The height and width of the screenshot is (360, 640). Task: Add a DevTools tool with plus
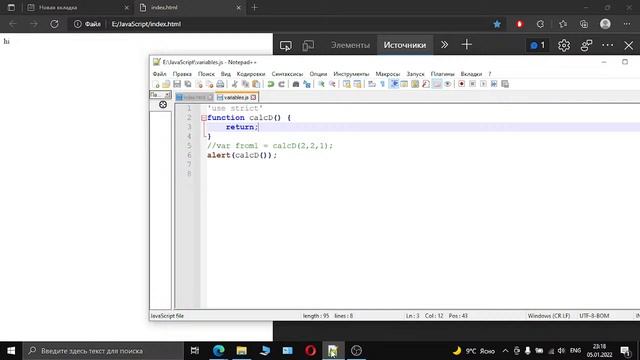467,45
